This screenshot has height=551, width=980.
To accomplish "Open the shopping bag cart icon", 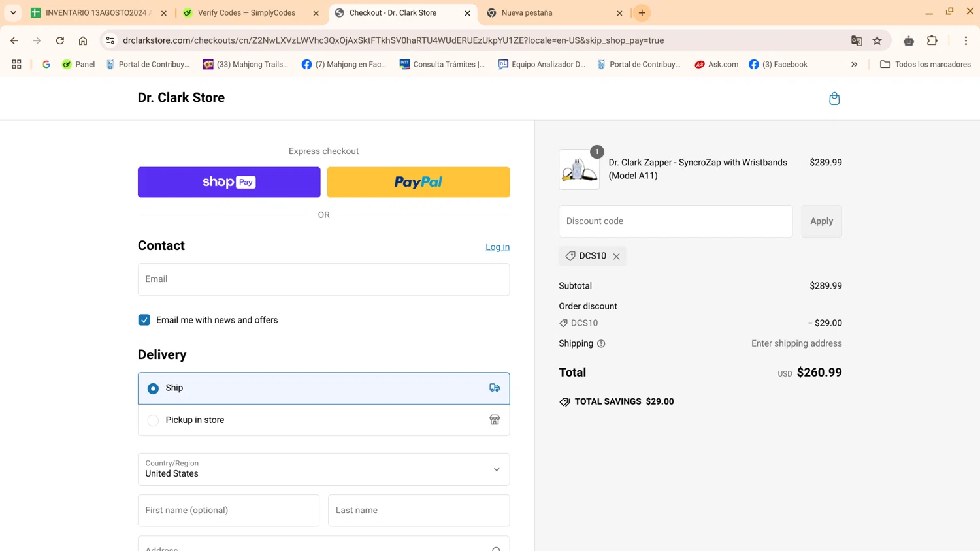I will point(834,99).
